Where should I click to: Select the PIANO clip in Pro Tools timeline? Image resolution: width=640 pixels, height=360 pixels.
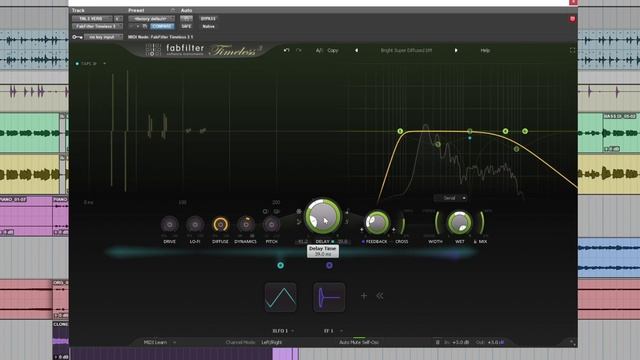coord(26,216)
